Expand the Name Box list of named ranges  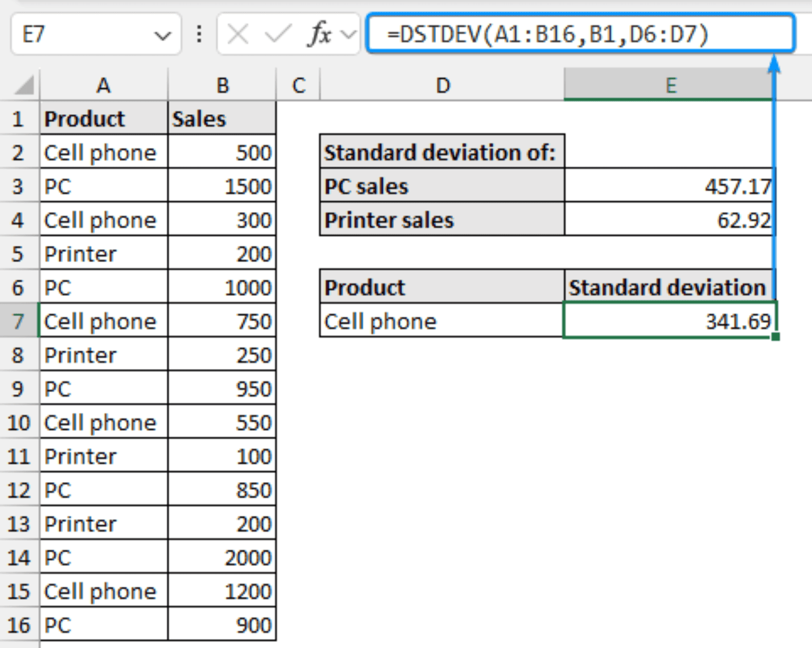click(x=162, y=34)
